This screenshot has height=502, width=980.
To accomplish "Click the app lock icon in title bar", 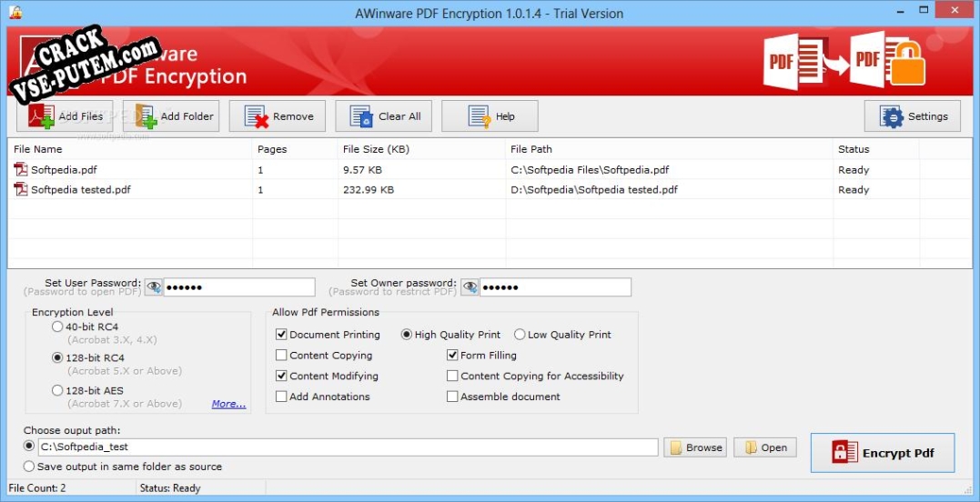I will click(x=15, y=13).
